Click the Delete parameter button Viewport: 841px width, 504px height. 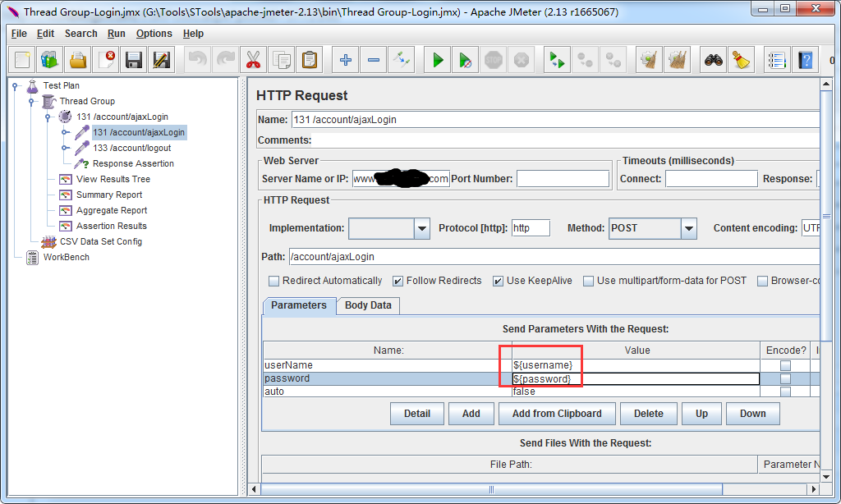point(649,414)
